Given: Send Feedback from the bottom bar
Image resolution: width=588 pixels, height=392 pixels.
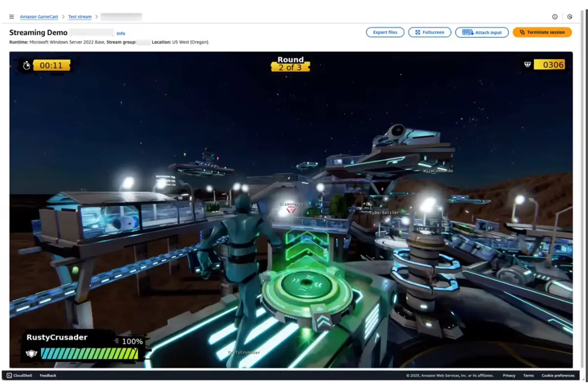Looking at the screenshot, I should click(48, 375).
